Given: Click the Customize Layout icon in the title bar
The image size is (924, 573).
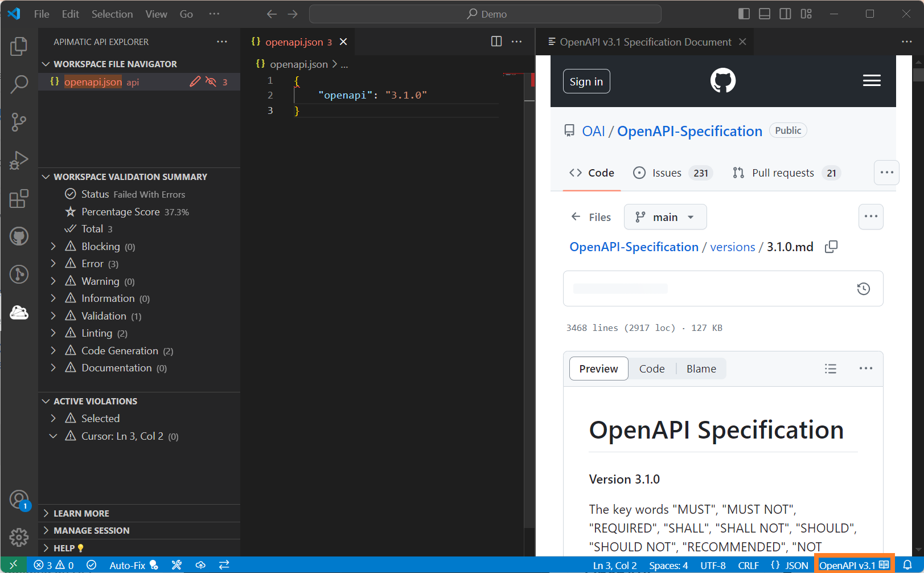Looking at the screenshot, I should (806, 14).
